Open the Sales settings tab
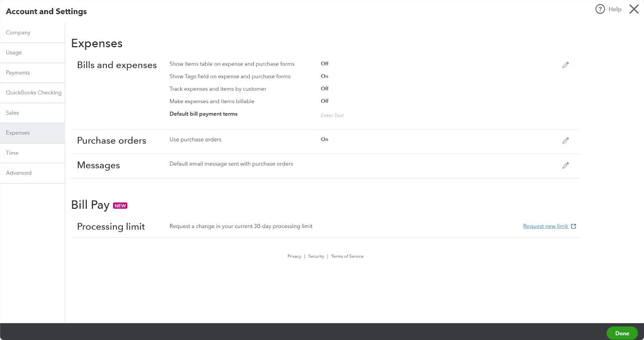The image size is (644, 340). pyautogui.click(x=12, y=113)
